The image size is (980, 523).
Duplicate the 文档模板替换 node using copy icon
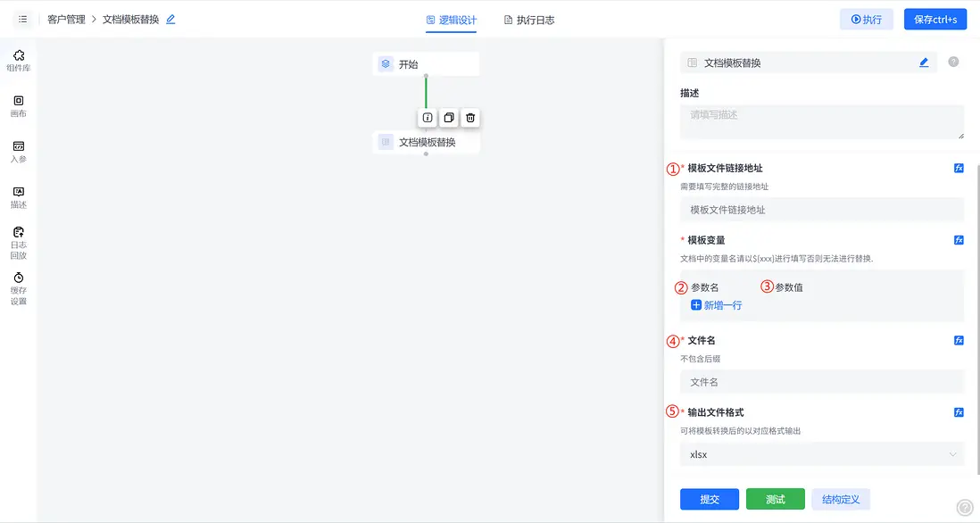(448, 117)
